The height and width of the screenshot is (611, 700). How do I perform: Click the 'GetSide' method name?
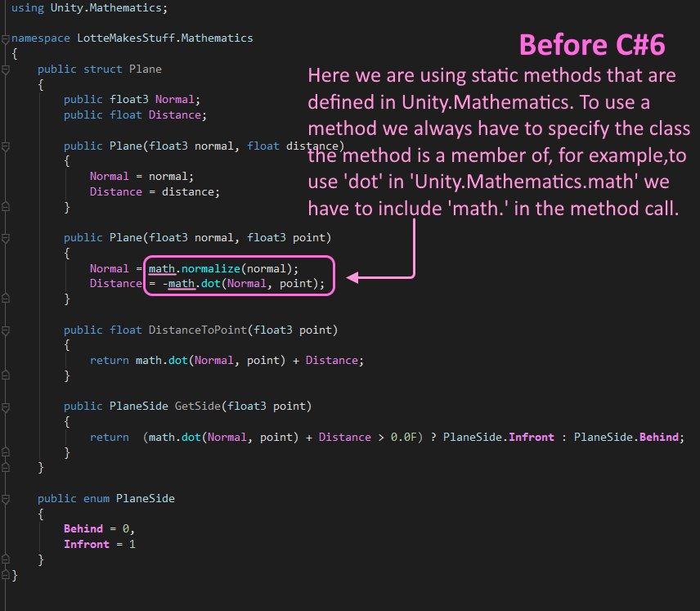pos(198,406)
